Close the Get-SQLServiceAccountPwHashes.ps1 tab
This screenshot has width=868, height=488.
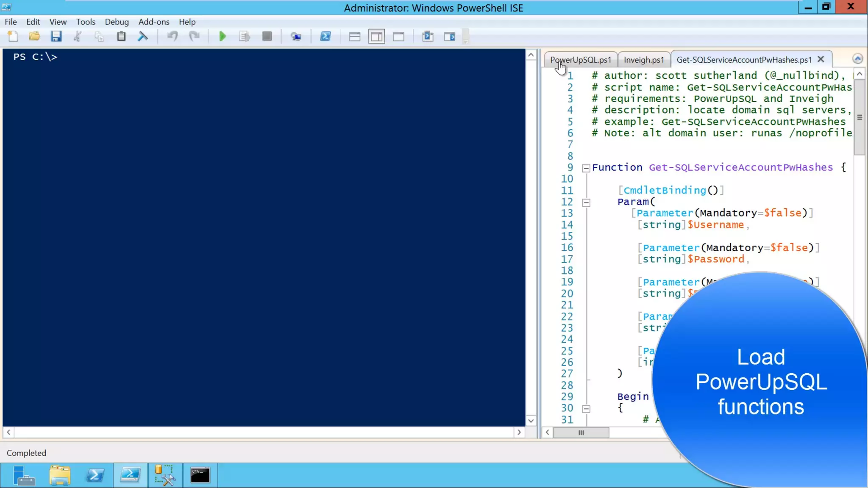pyautogui.click(x=821, y=59)
